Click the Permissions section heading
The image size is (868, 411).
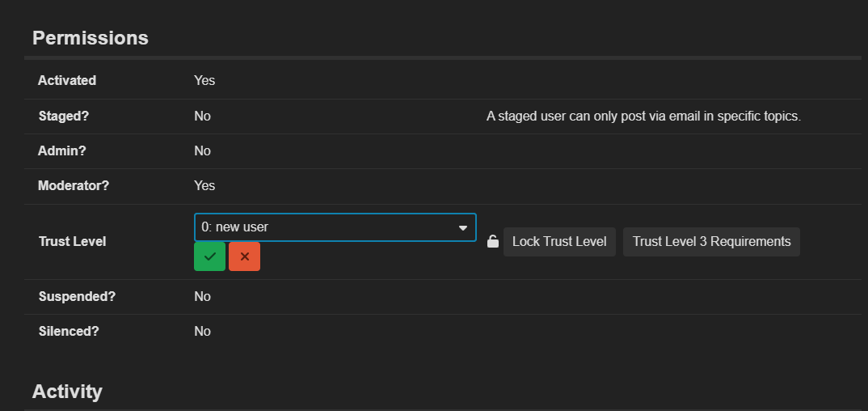coord(90,38)
